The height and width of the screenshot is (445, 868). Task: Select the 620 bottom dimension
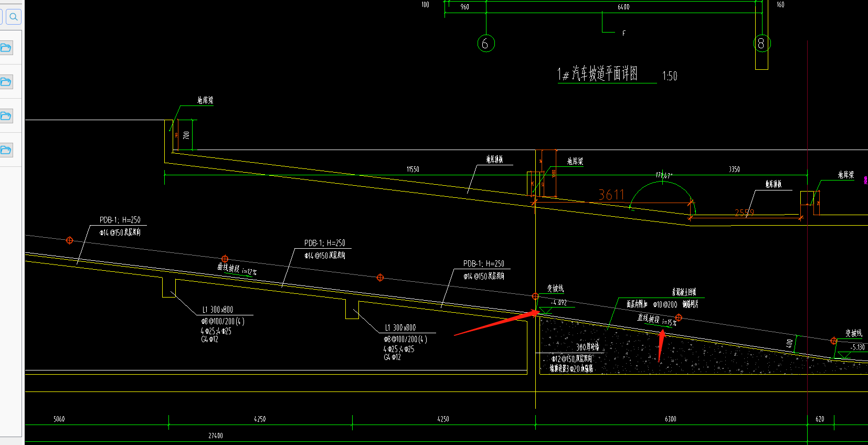pos(820,419)
